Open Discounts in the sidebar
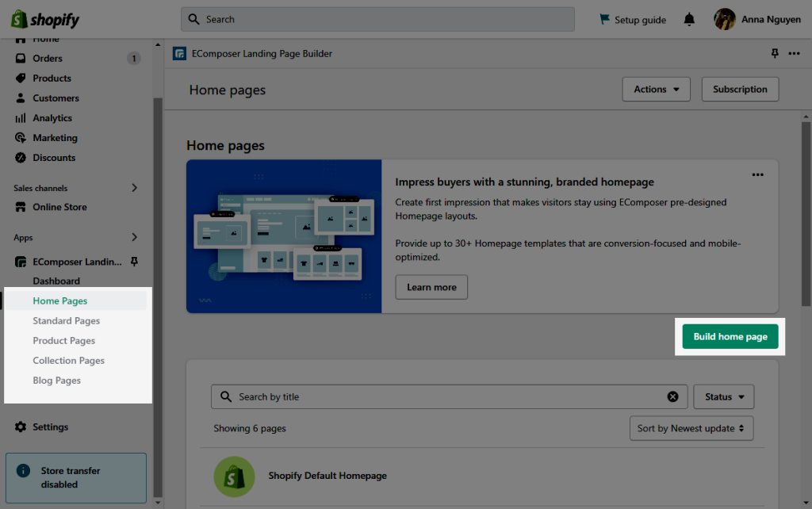 coord(54,158)
